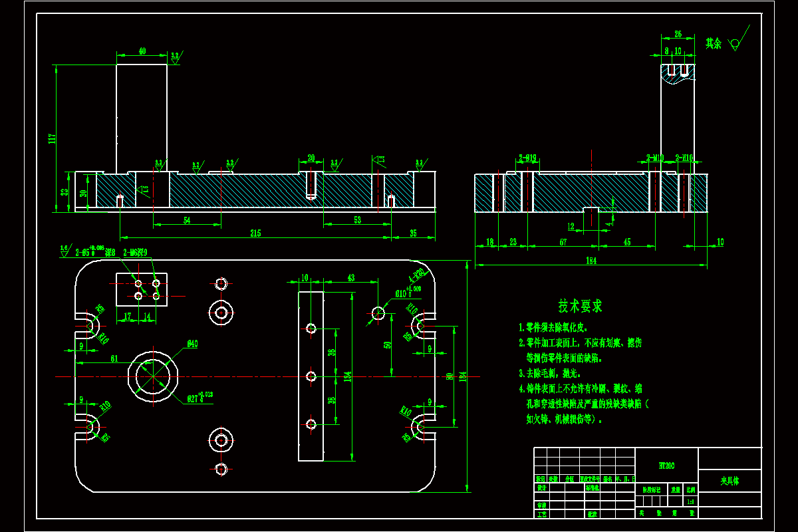The height and width of the screenshot is (532, 798).
Task: Click the large Φ40 bore circle center
Action: click(153, 376)
